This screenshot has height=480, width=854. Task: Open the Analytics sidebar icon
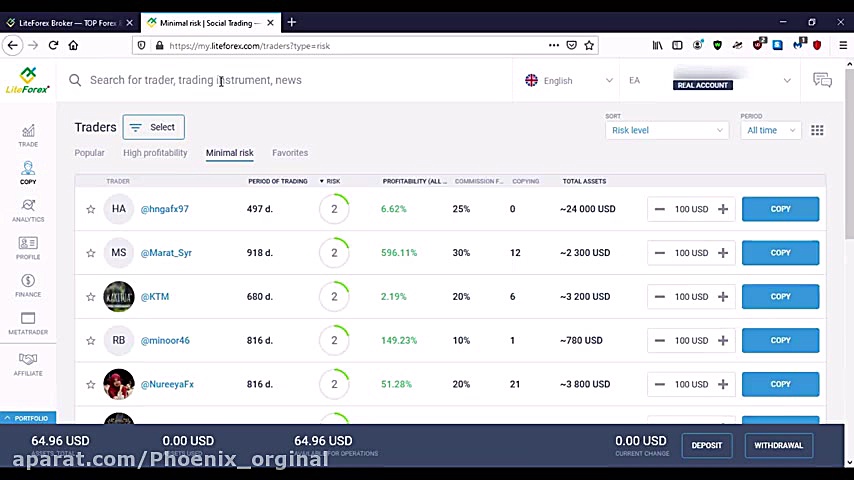(28, 210)
